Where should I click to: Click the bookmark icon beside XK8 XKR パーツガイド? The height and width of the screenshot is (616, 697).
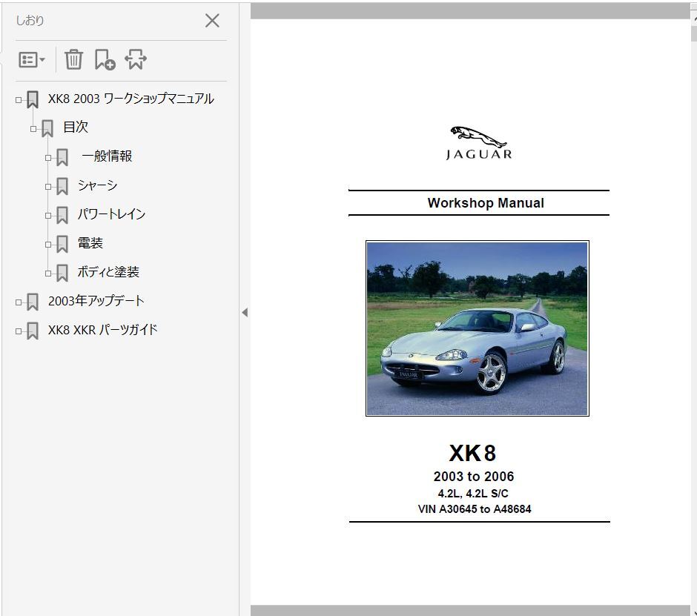pyautogui.click(x=33, y=331)
